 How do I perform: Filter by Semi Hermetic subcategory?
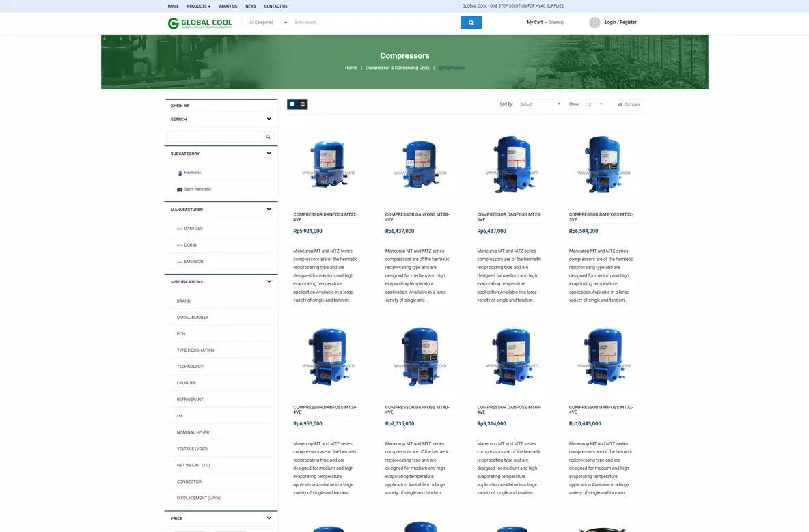197,190
